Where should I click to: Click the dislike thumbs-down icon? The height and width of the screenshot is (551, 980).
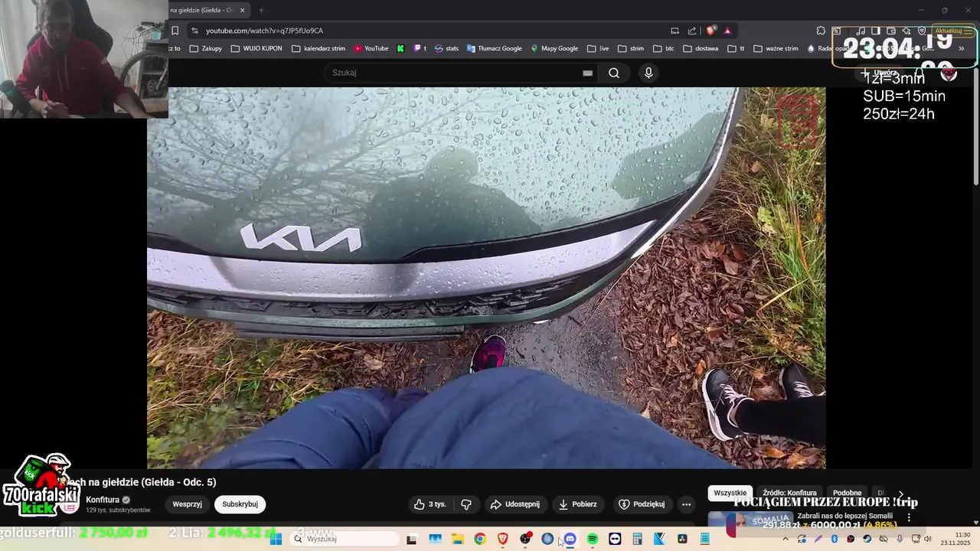(466, 504)
